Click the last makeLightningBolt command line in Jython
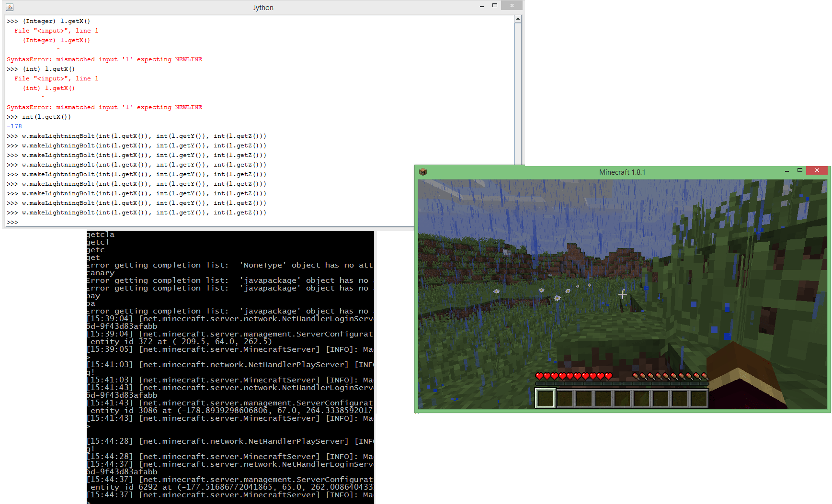 137,213
